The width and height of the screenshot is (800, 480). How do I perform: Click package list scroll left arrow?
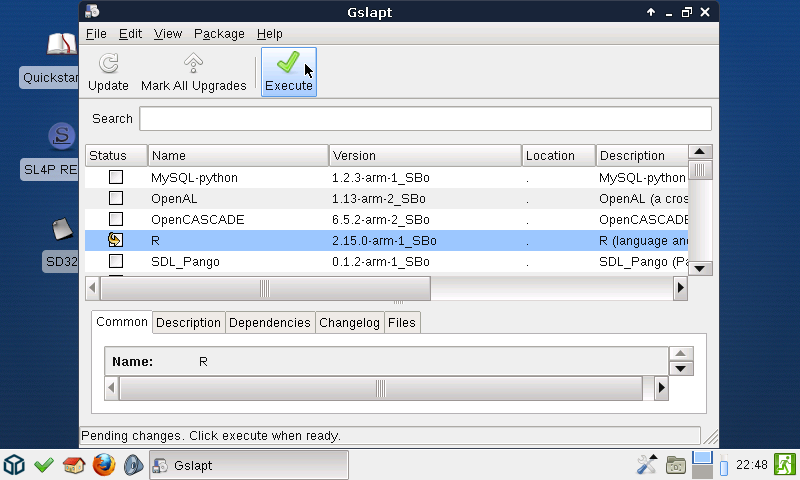tap(92, 288)
